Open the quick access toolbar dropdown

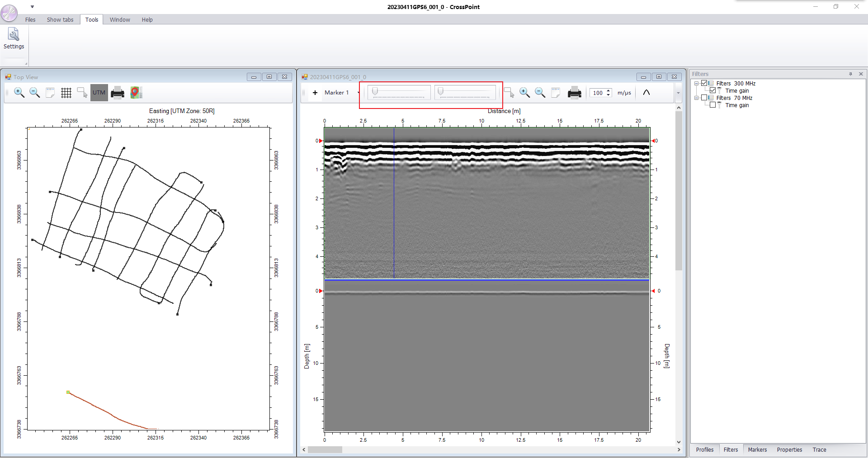[x=32, y=7]
